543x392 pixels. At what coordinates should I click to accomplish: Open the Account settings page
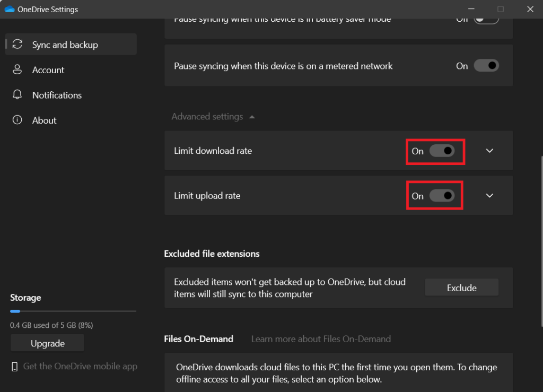click(48, 70)
